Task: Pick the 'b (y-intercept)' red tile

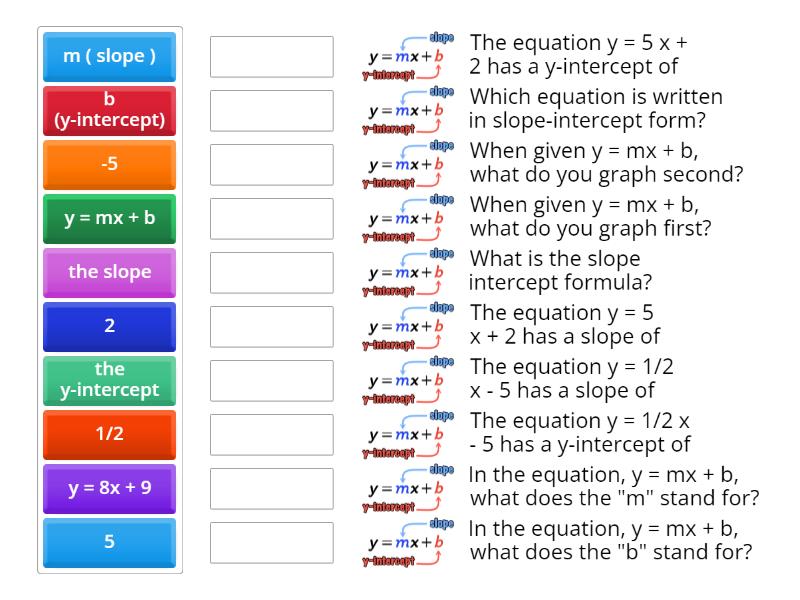Action: (109, 111)
